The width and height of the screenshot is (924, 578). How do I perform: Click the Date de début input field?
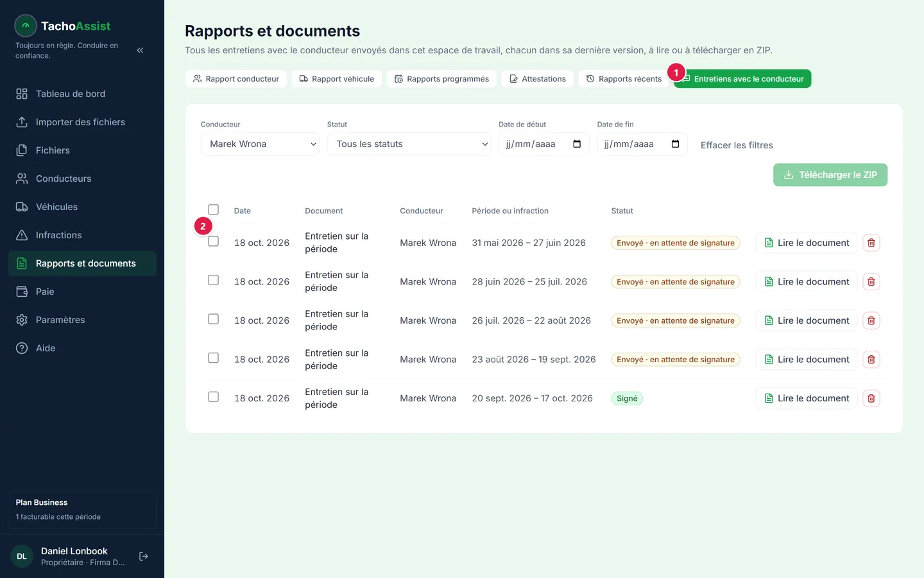pyautogui.click(x=544, y=144)
